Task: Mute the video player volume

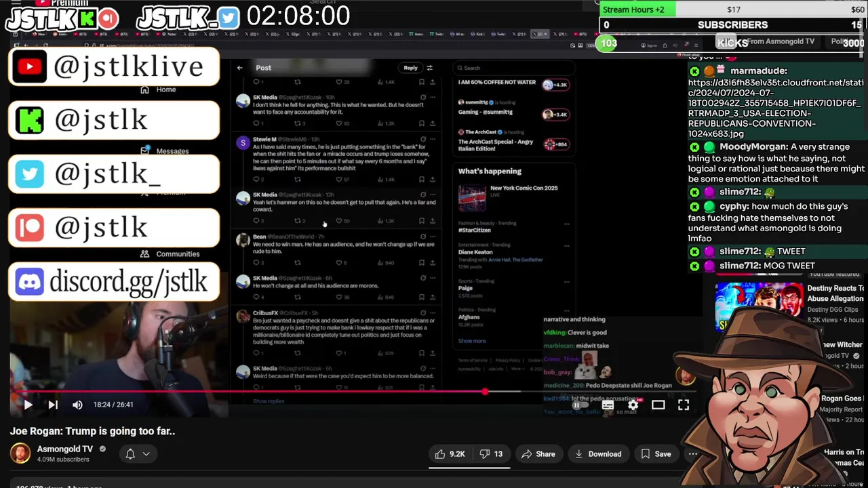Action: coord(77,405)
